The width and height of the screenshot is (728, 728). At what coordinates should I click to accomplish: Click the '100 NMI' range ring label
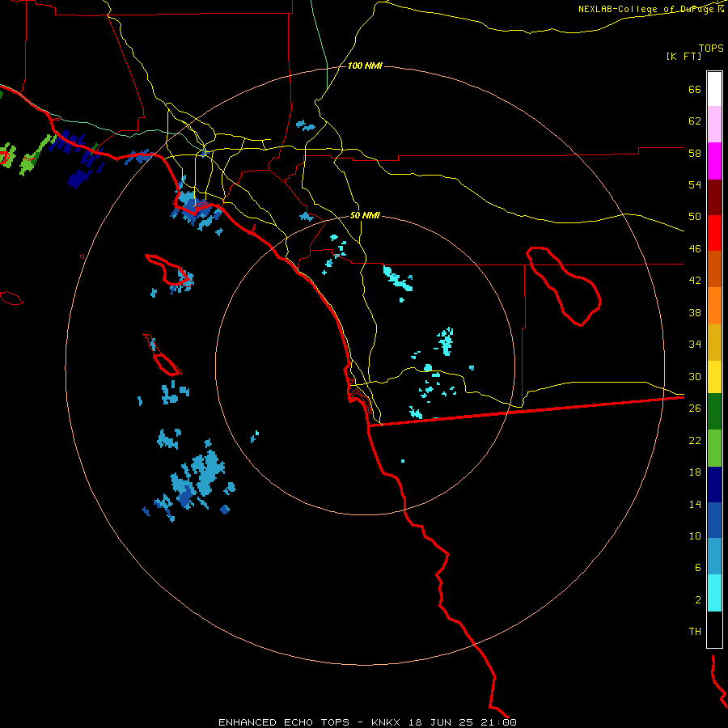click(365, 66)
